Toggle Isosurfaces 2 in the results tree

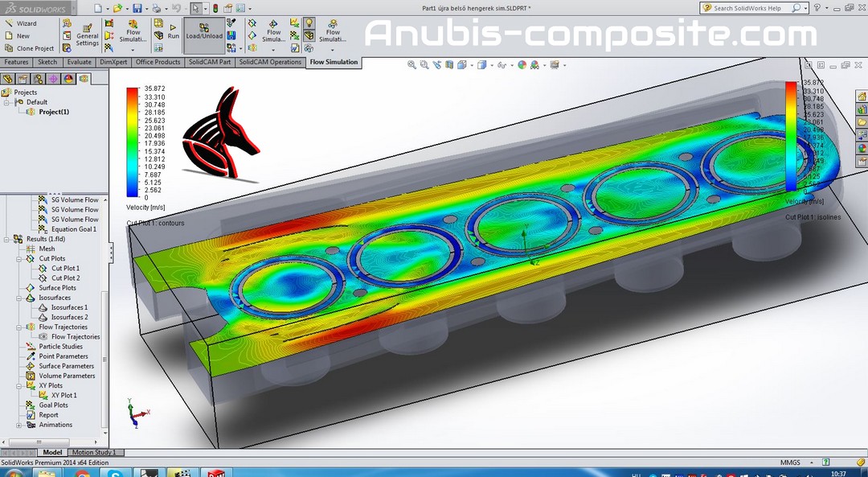pyautogui.click(x=69, y=317)
